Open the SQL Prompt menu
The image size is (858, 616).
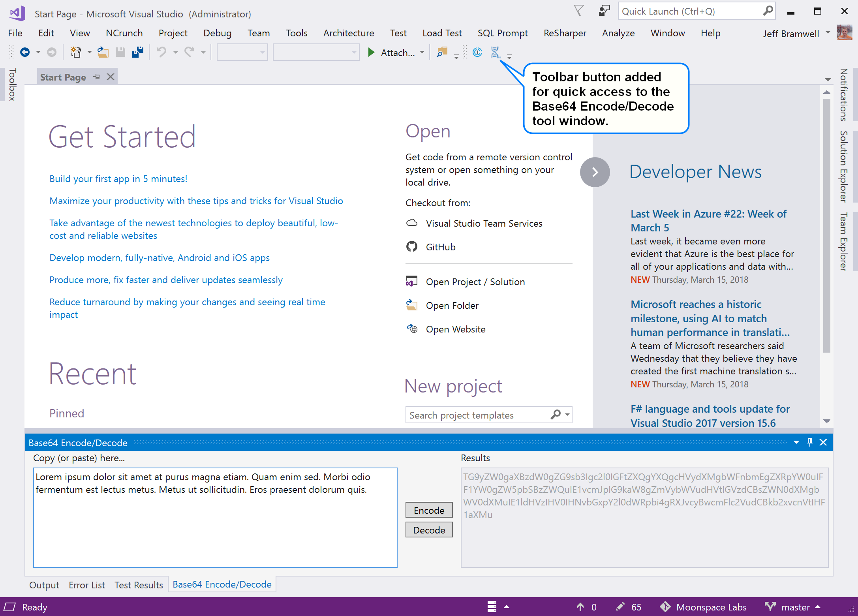pos(503,33)
